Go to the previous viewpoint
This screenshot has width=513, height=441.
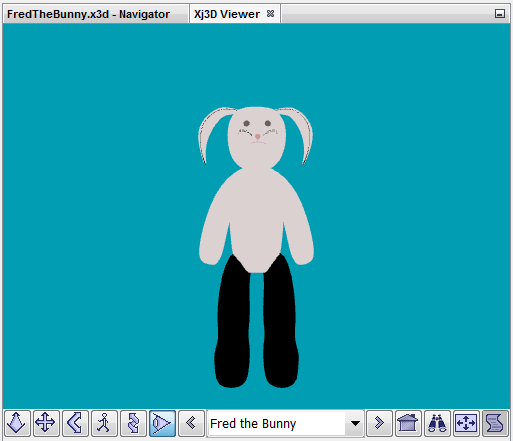pos(191,423)
